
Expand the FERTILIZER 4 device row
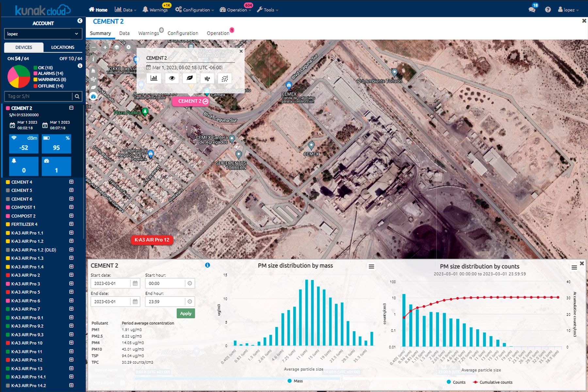71,224
